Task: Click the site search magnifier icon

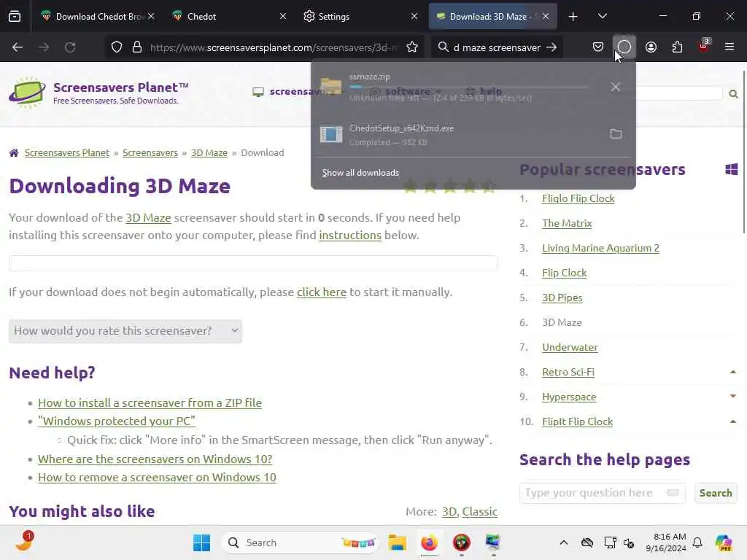Action: click(x=733, y=94)
